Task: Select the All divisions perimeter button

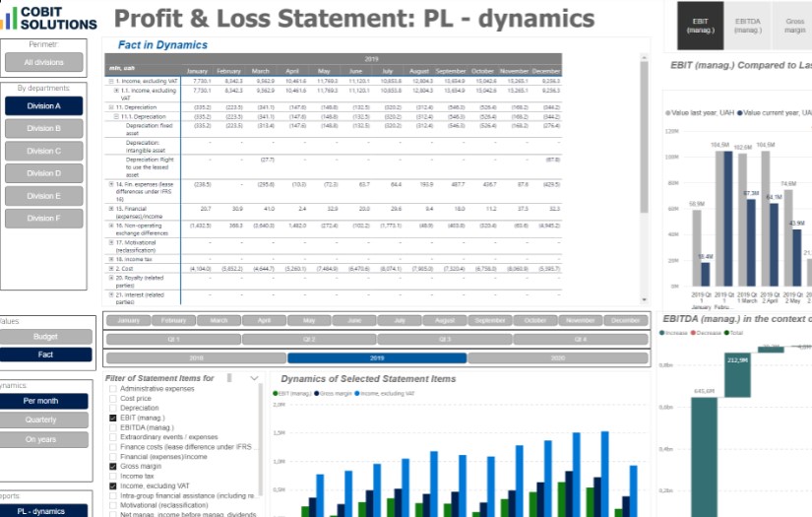Action: (44, 62)
